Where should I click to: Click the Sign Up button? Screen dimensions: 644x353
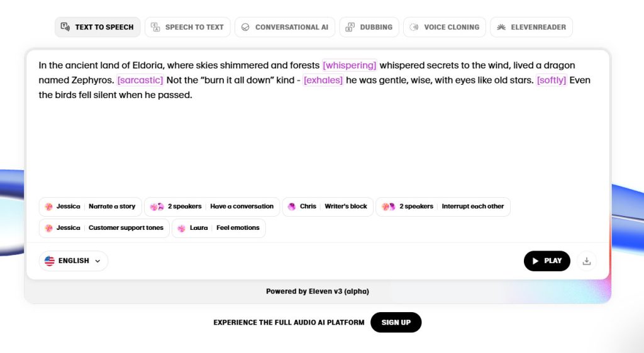point(396,322)
